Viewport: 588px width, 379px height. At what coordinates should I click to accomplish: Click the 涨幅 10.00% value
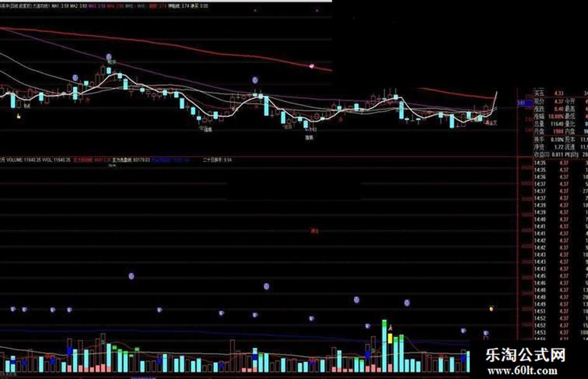click(x=556, y=116)
